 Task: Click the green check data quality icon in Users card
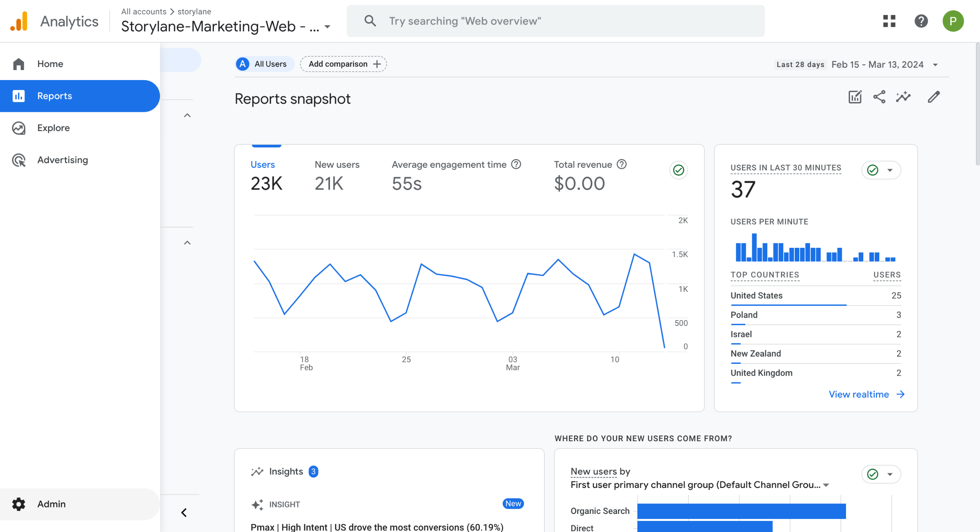(x=678, y=170)
